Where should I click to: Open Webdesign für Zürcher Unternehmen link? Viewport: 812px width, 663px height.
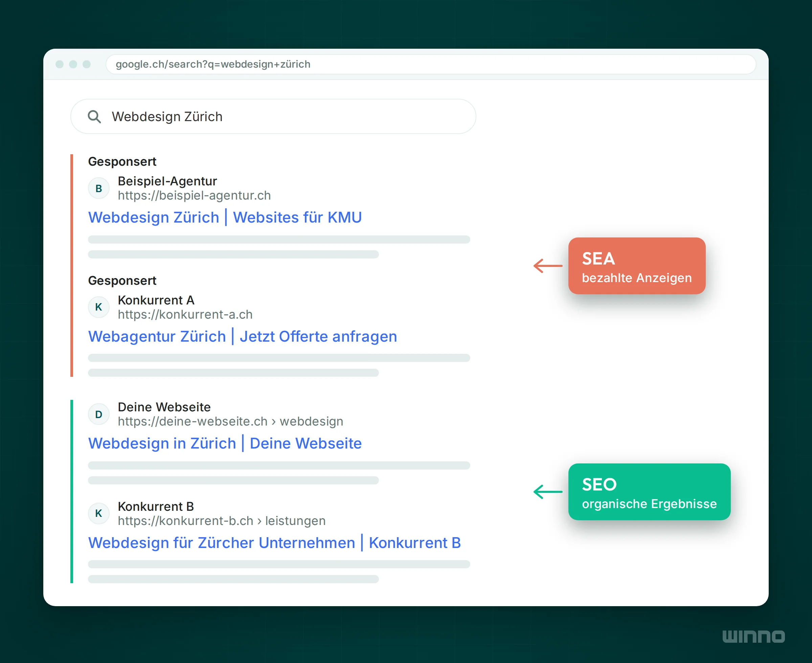click(275, 543)
